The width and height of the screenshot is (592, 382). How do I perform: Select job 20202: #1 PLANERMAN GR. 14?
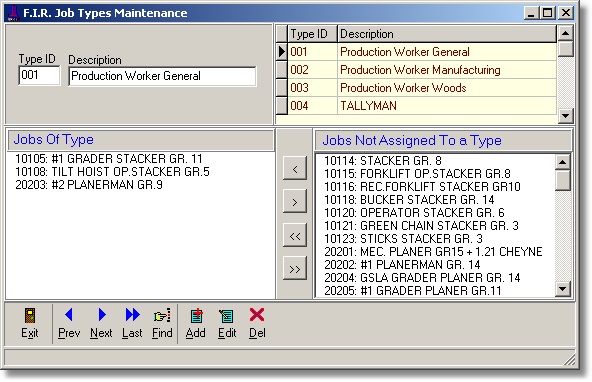[402, 265]
